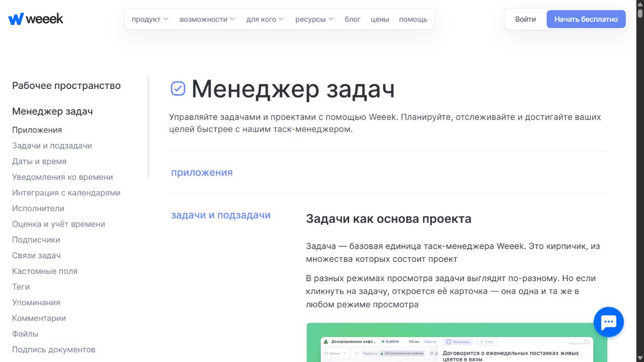Open Комментарии sidebar link

39,319
